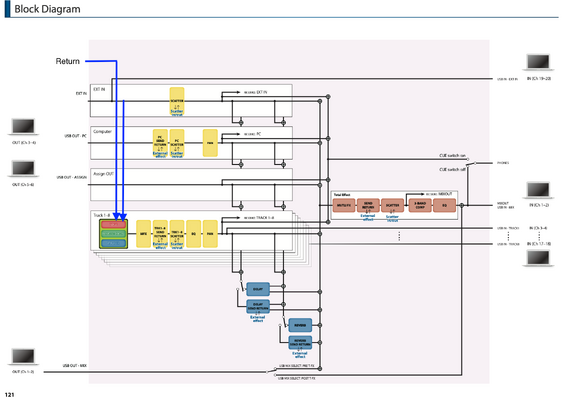This screenshot has height=400, width=575.
Task: Click USB MIX SELECT: POST T FX label
Action: click(296, 378)
